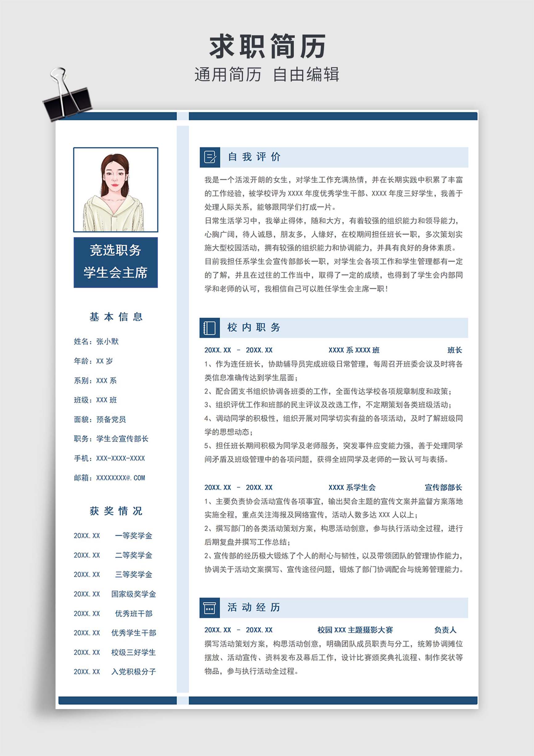This screenshot has width=534, height=756.
Task: Select the line 2、配合团支书组织协调各班委的工作
Action: point(328,391)
